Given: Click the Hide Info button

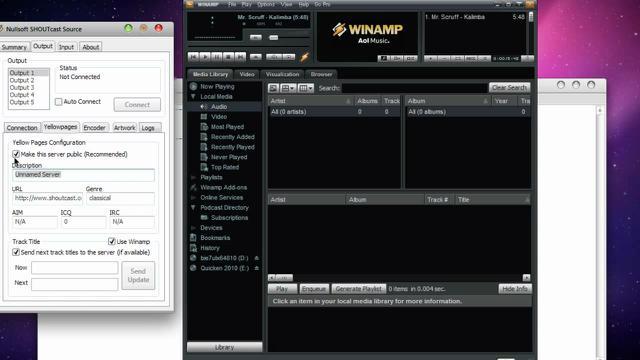Looking at the screenshot, I should click(x=515, y=289).
